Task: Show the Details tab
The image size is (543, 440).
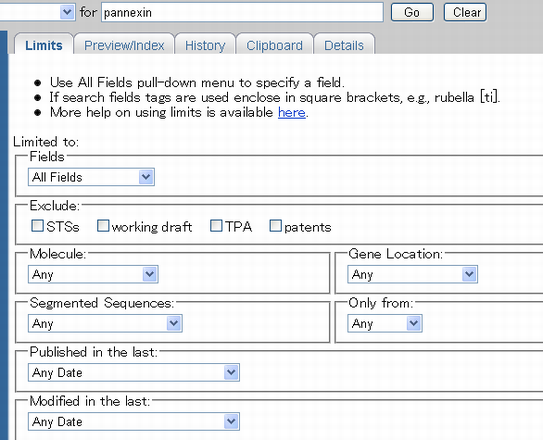Action: point(344,45)
